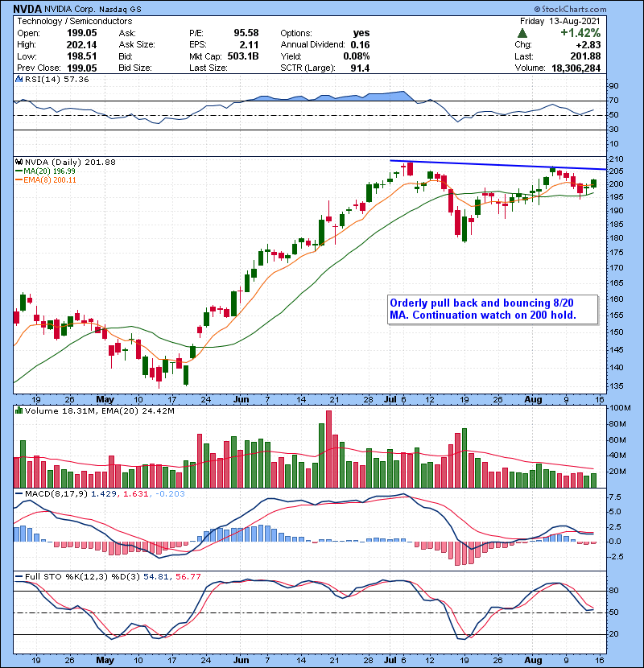Click the 7.5 label on the MACD axis
The image size is (644, 668).
615,497
